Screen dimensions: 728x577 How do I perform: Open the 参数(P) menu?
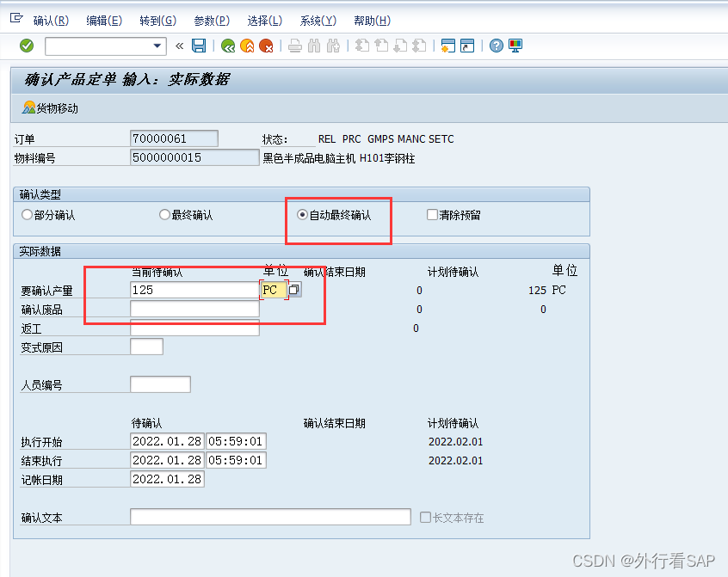[x=212, y=21]
